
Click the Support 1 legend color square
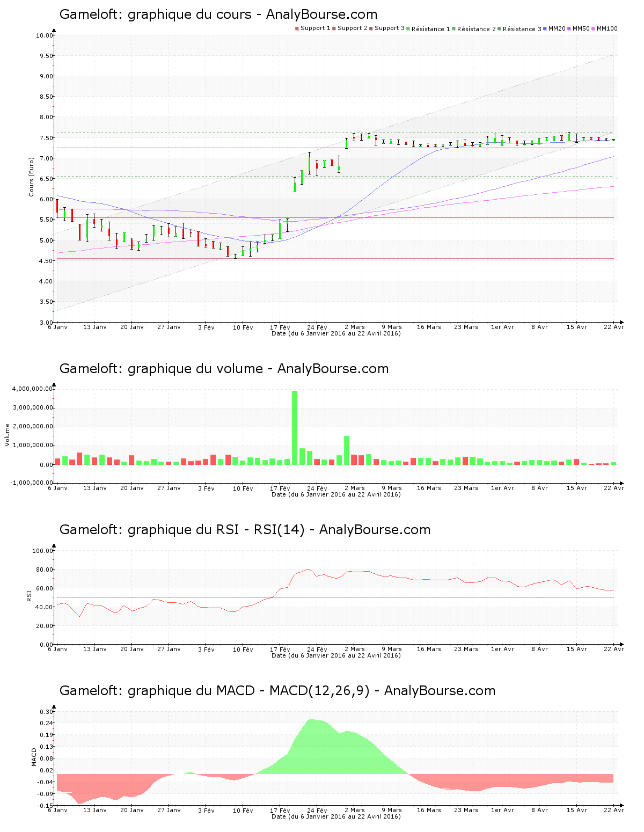(x=297, y=28)
